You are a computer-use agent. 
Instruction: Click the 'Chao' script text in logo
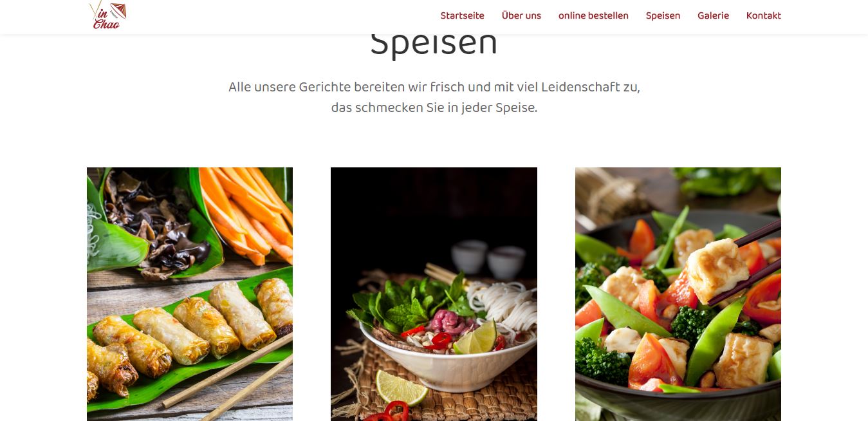pyautogui.click(x=106, y=24)
